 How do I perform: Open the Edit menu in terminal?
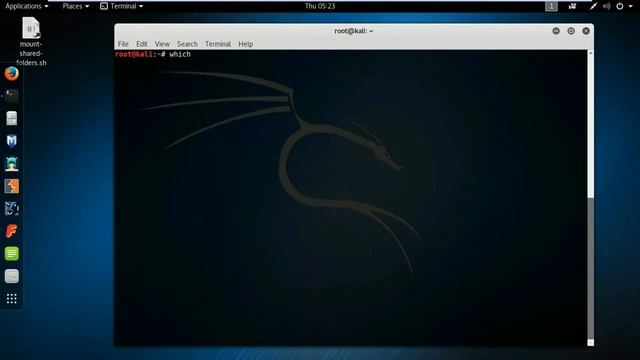[x=142, y=44]
